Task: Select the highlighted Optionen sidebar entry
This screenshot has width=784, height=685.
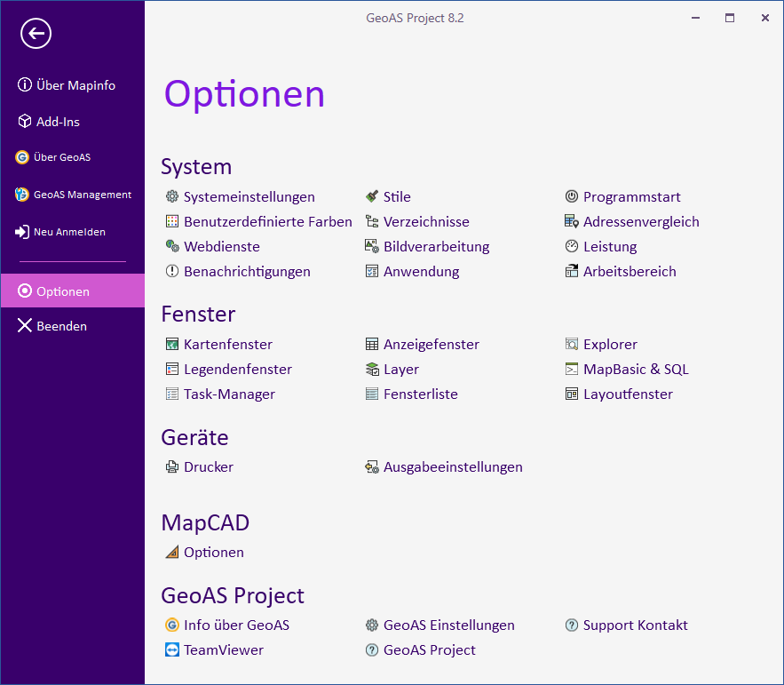Action: (x=73, y=291)
